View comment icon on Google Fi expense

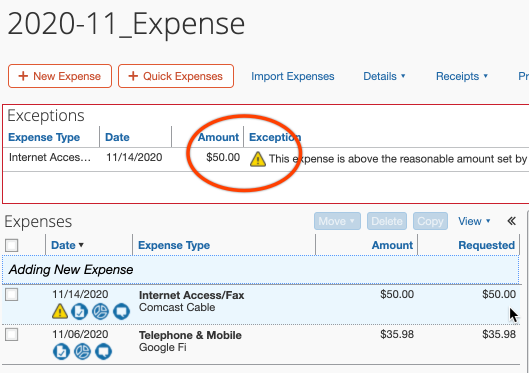click(104, 351)
